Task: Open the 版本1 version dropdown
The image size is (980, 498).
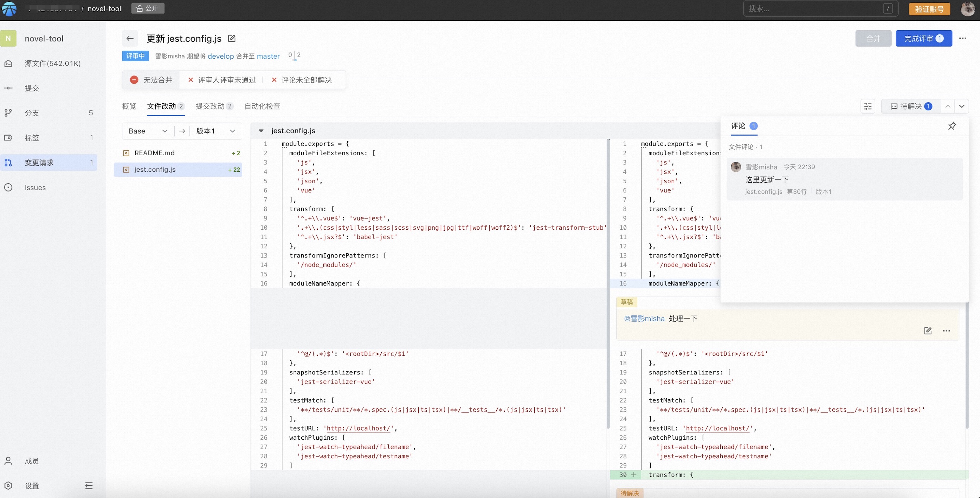Action: [216, 131]
